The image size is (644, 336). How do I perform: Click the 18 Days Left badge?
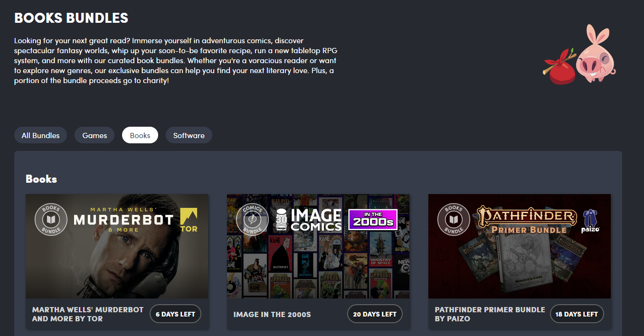pyautogui.click(x=577, y=314)
